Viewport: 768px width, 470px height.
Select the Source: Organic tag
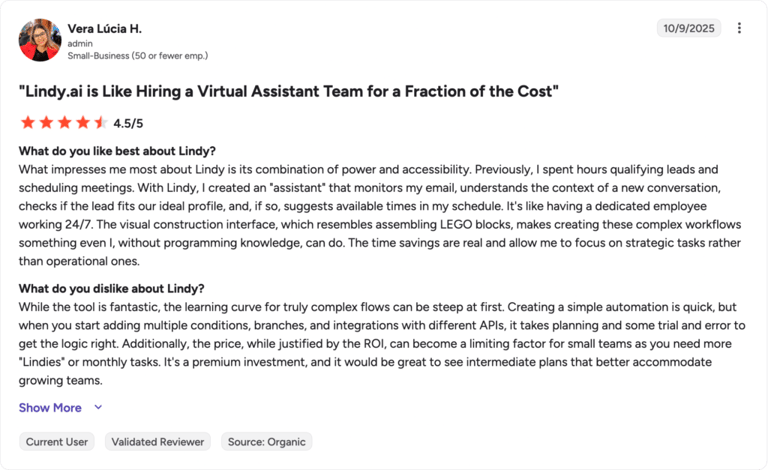click(266, 442)
